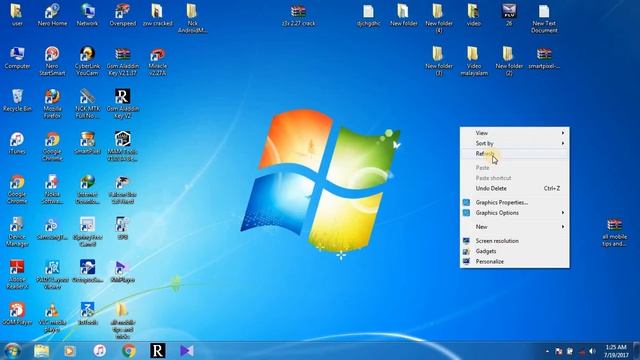Choose Screen resolution in the context menu
This screenshot has width=640, height=360.
[x=514, y=241]
